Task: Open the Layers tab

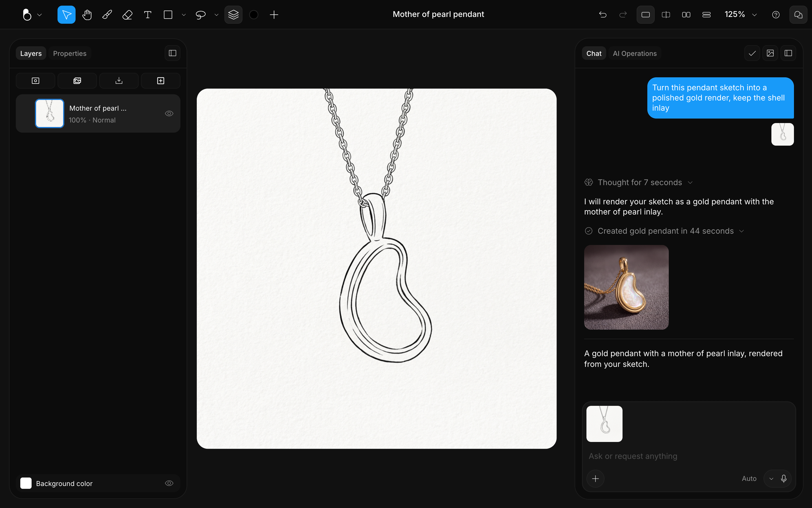Action: [31, 53]
